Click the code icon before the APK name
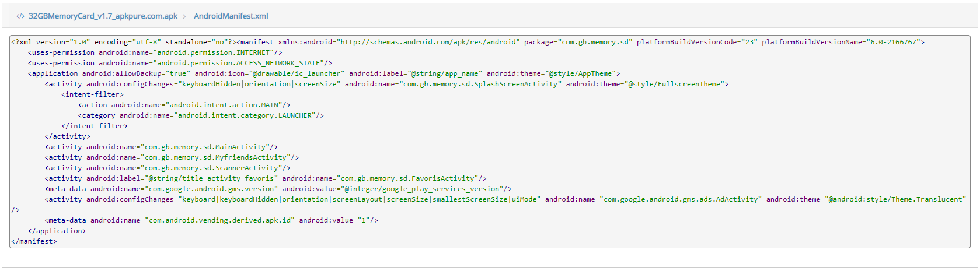 click(20, 16)
